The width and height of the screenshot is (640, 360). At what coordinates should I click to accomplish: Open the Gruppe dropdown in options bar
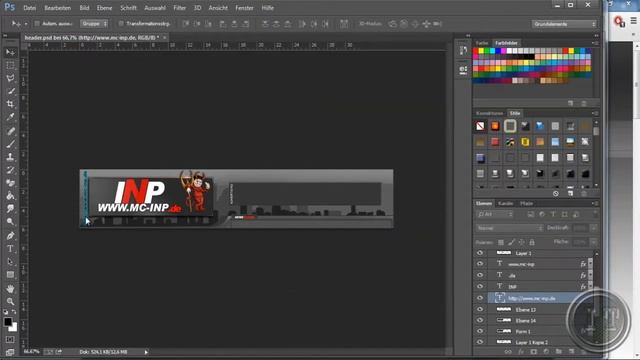(94, 24)
